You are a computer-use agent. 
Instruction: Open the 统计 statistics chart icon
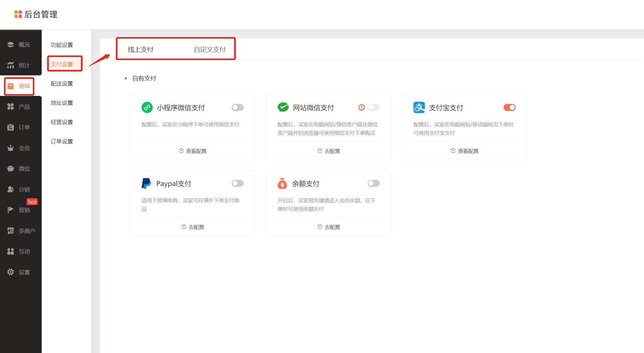coord(11,65)
